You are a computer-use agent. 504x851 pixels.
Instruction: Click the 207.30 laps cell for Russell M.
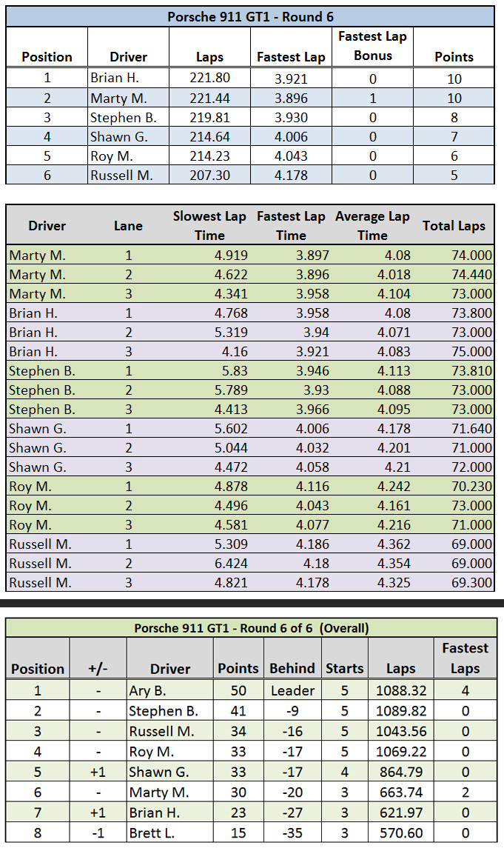pos(211,175)
